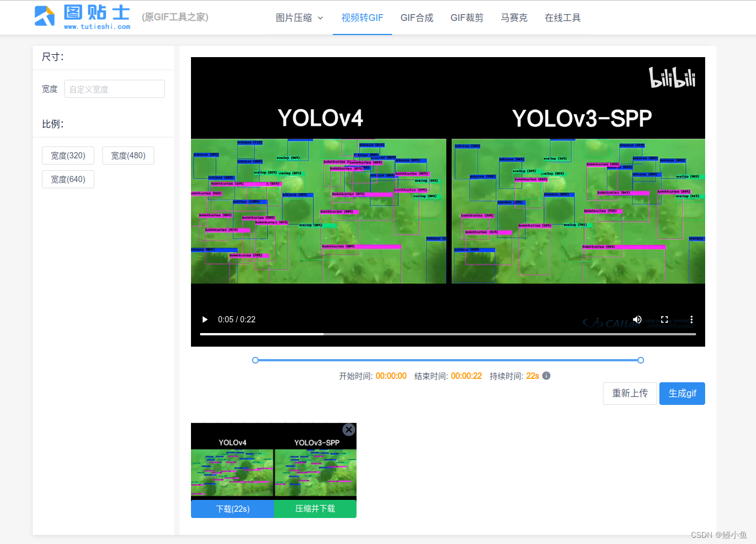Click the 重新上传 button
This screenshot has width=756, height=544.
tap(630, 394)
